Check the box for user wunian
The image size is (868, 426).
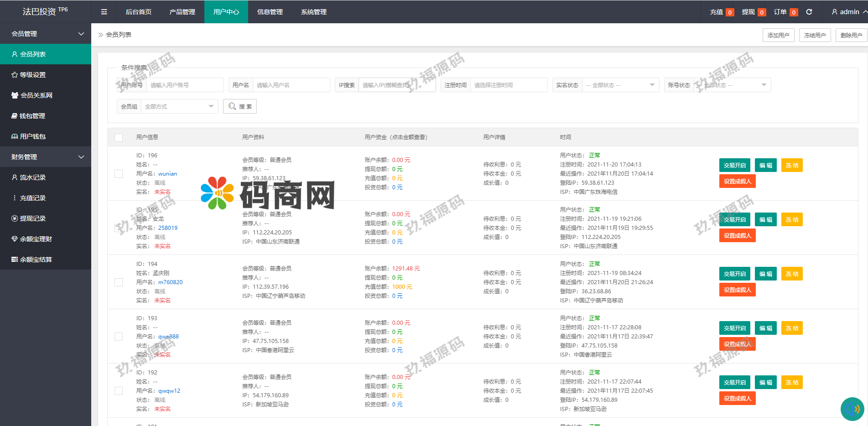point(119,174)
